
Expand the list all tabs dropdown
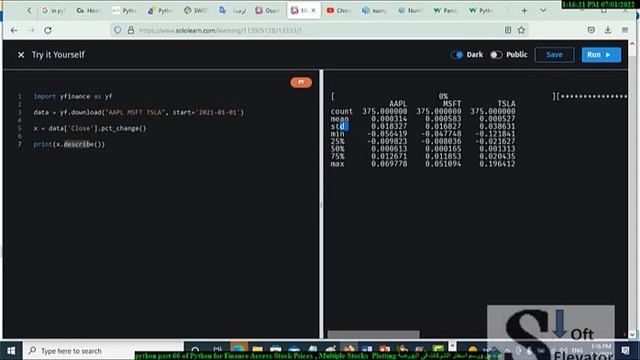click(x=543, y=11)
